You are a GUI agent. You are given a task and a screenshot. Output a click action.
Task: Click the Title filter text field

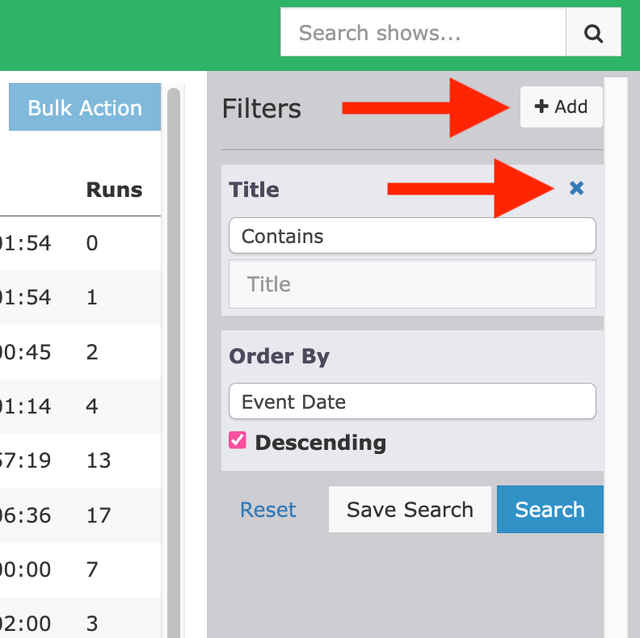tap(412, 284)
